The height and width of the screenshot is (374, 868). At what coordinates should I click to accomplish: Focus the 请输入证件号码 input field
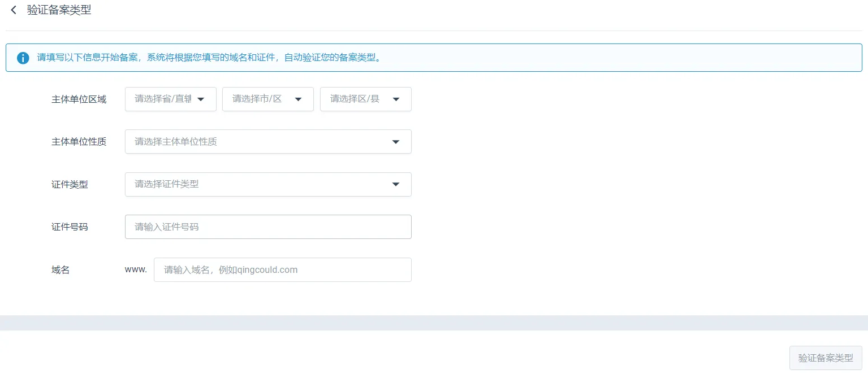click(x=268, y=227)
